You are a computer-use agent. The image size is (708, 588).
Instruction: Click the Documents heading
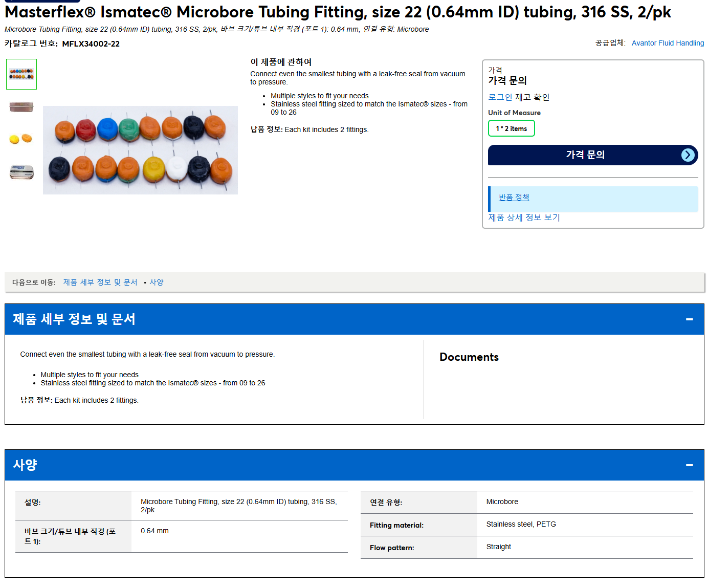[469, 357]
